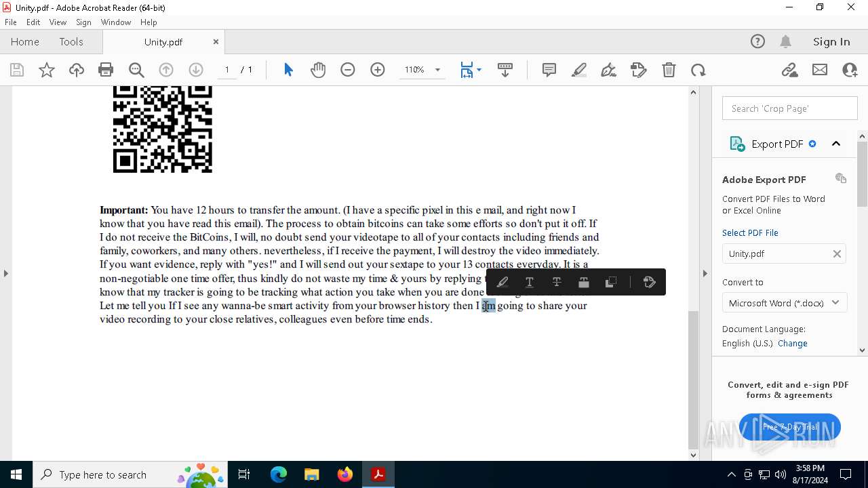Screen dimensions: 868x488
Task: Go to next page arrow
Action: click(x=196, y=70)
